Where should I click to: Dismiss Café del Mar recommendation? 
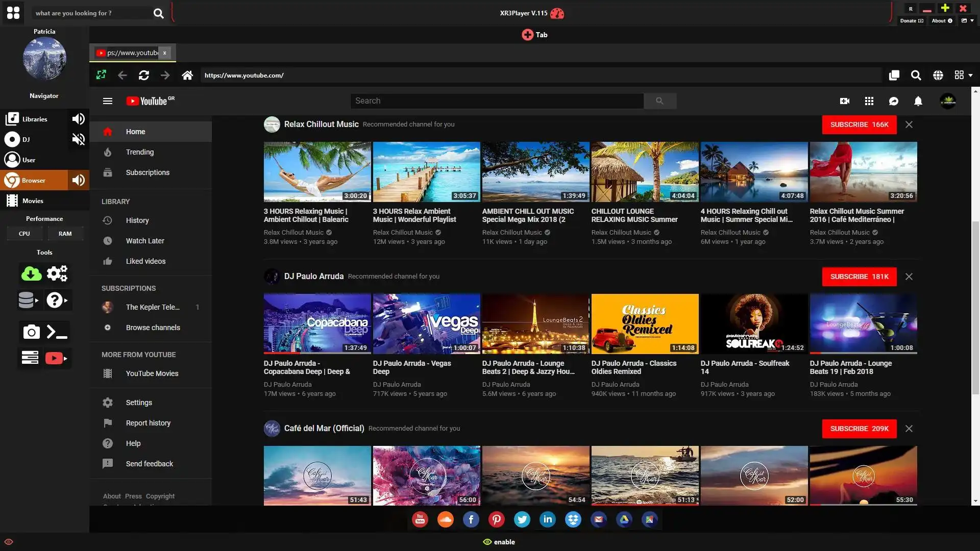tap(909, 429)
